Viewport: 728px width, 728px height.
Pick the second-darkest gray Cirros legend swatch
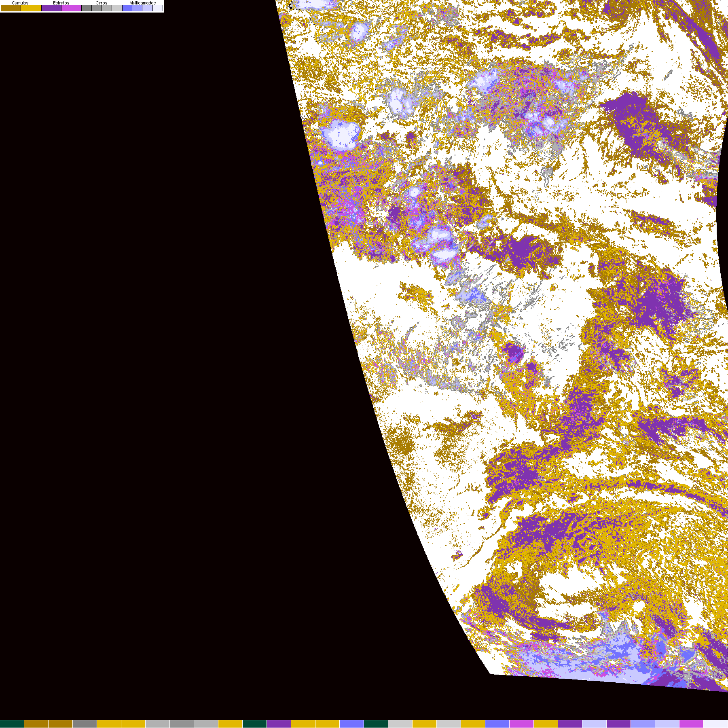pyautogui.click(x=97, y=8)
